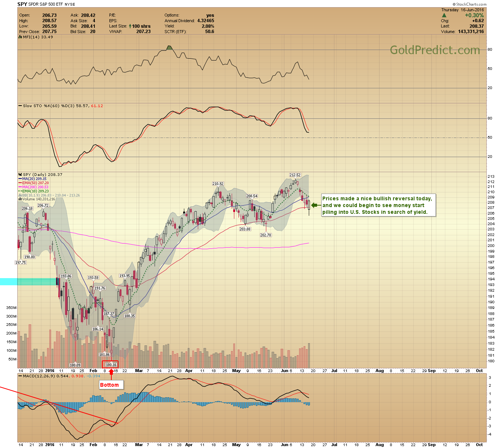This screenshot has width=504, height=448.
Task: Click the 186.14 price label
Action: pos(98,329)
